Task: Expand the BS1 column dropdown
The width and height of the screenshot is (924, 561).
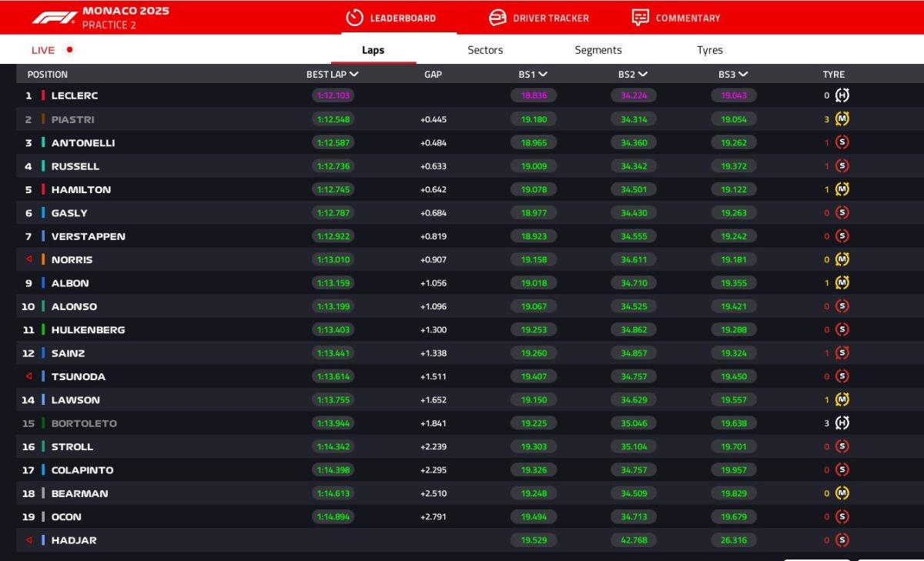Action: click(543, 75)
